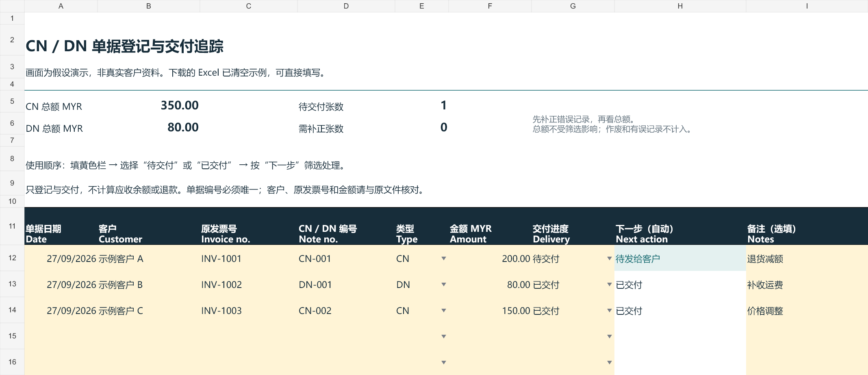Select column H header

(680, 6)
